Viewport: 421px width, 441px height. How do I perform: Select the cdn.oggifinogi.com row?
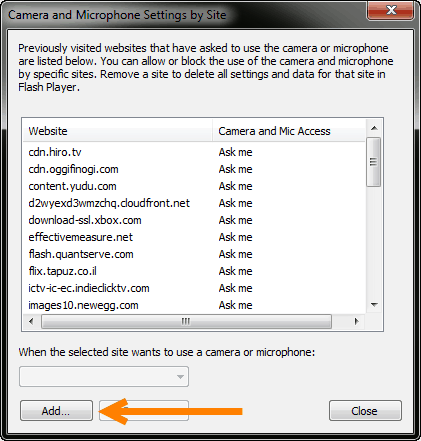[x=194, y=169]
